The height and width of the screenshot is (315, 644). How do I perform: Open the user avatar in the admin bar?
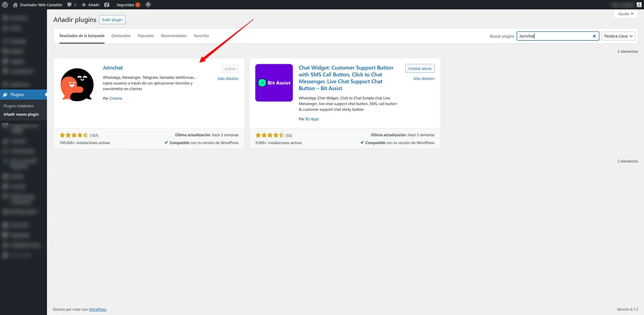(639, 5)
